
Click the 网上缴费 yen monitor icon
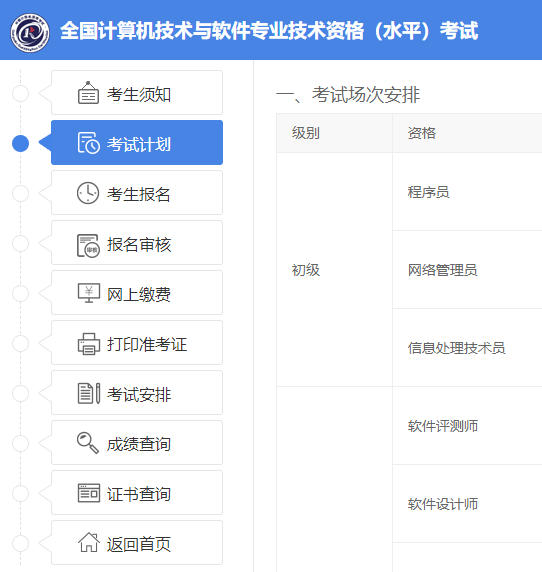pos(89,293)
